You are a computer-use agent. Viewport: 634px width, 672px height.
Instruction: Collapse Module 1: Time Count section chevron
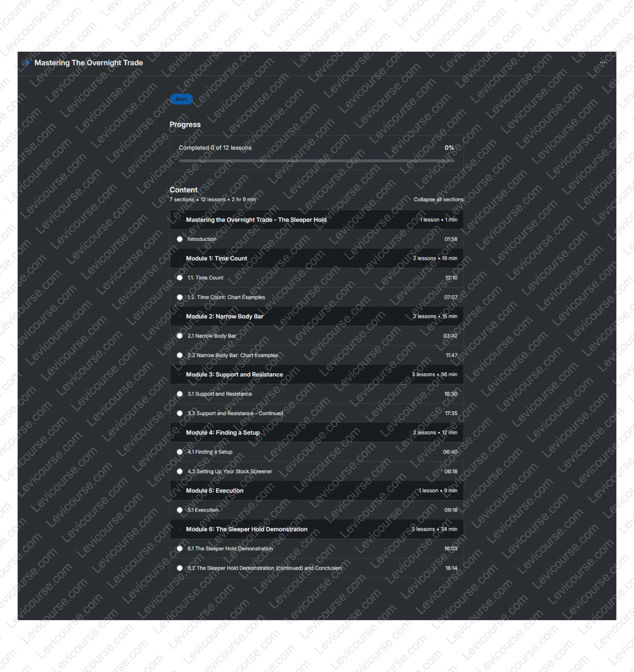(x=179, y=258)
